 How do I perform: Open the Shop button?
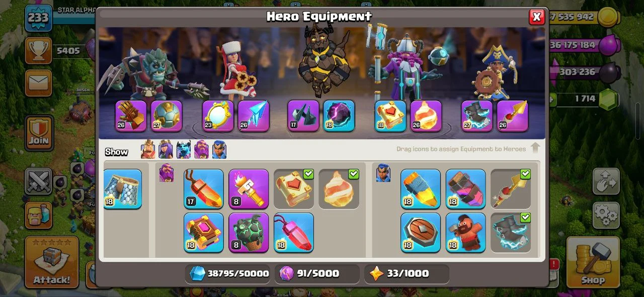[x=593, y=262]
